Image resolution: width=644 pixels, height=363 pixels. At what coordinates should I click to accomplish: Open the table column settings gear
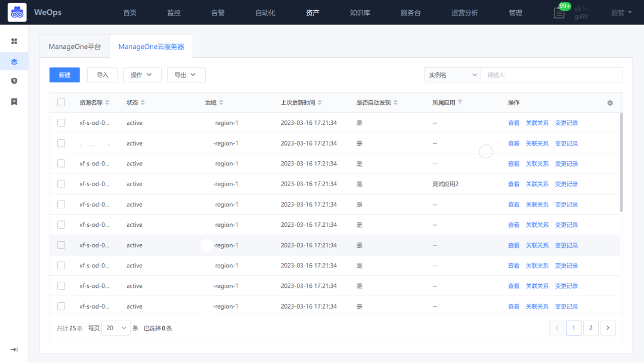pos(609,102)
